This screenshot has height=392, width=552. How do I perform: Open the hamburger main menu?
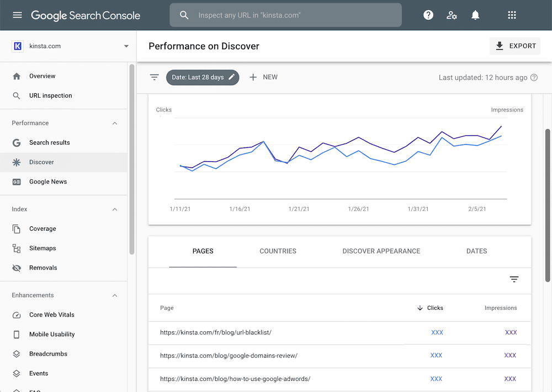17,15
